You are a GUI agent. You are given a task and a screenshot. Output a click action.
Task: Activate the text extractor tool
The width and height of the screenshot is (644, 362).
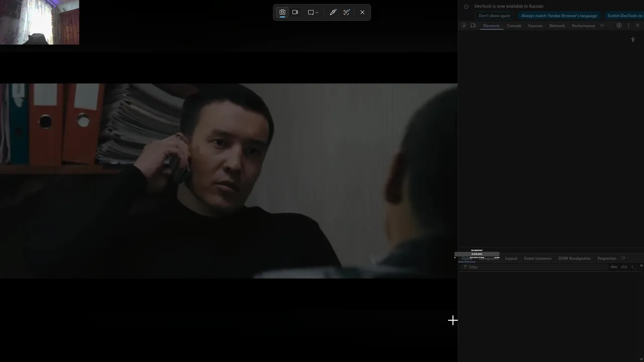click(347, 12)
